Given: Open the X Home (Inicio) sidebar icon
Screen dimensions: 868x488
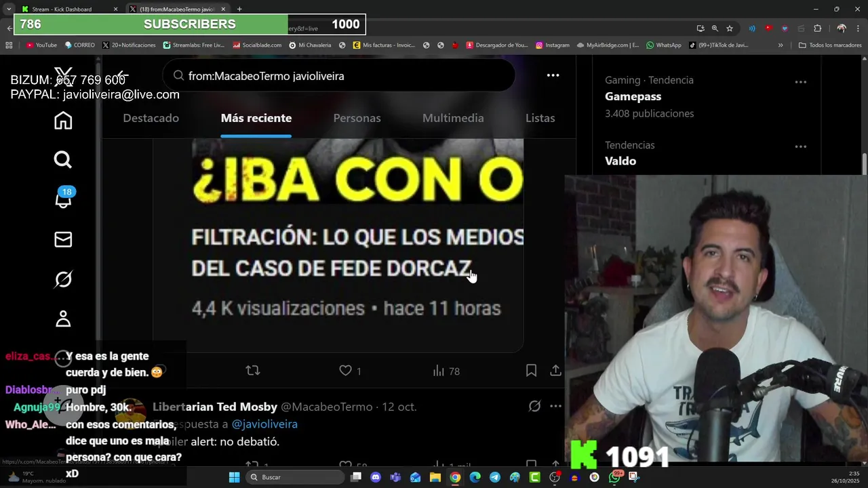Looking at the screenshot, I should pos(63,121).
